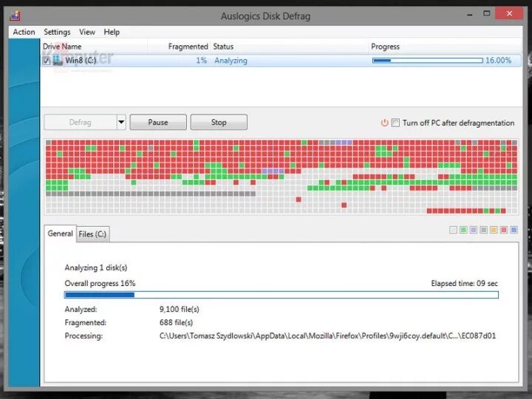Sort by the Fragmented column header
Screen dimensions: 532x399
[179, 47]
